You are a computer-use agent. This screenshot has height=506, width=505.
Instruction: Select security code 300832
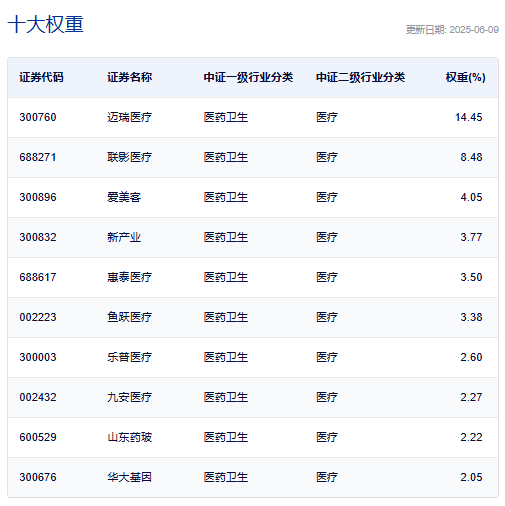pos(38,237)
